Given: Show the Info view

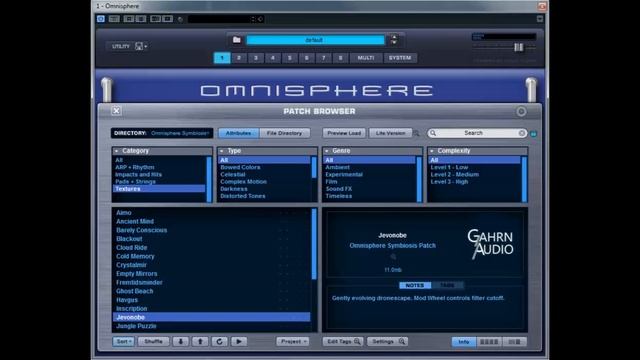Looking at the screenshot, I should (464, 342).
